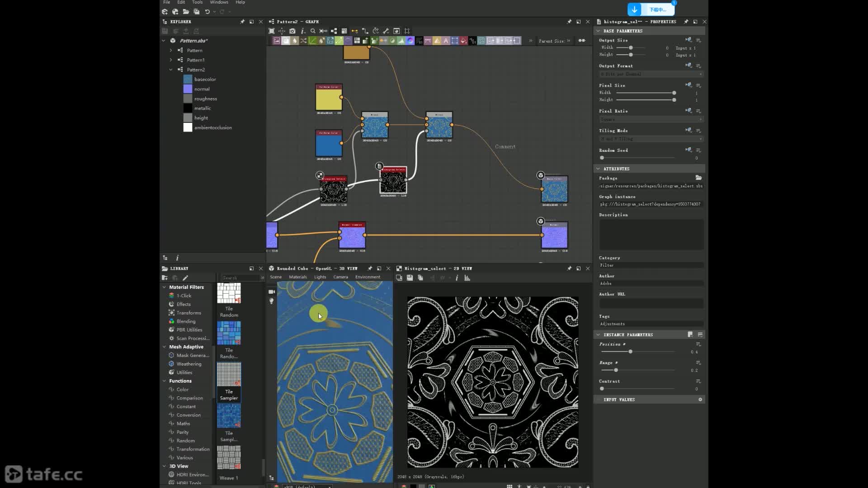Screen dimensions: 868x488
Task: Click the grid/crop frame icon in graph toolbar
Action: click(407, 31)
